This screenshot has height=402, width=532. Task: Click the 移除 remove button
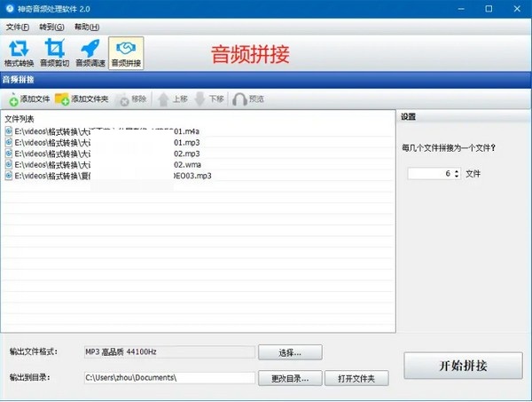[x=133, y=99]
